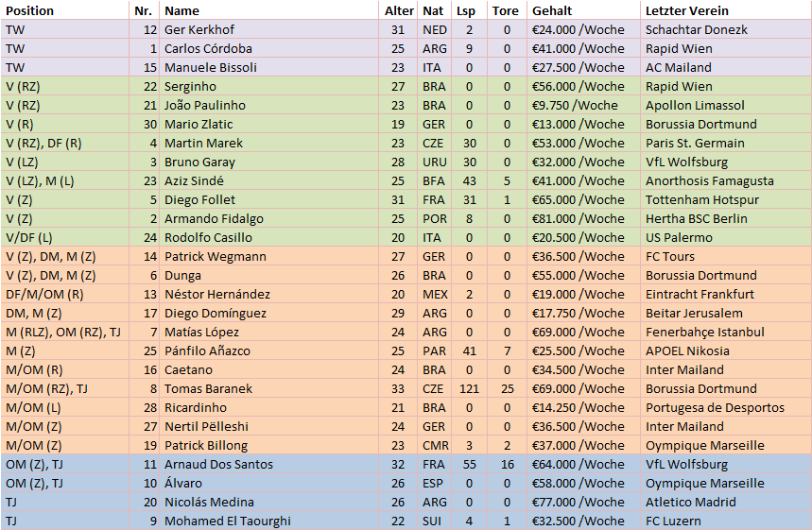This screenshot has width=812, height=530.
Task: Click the Alter column header
Action: 399,10
